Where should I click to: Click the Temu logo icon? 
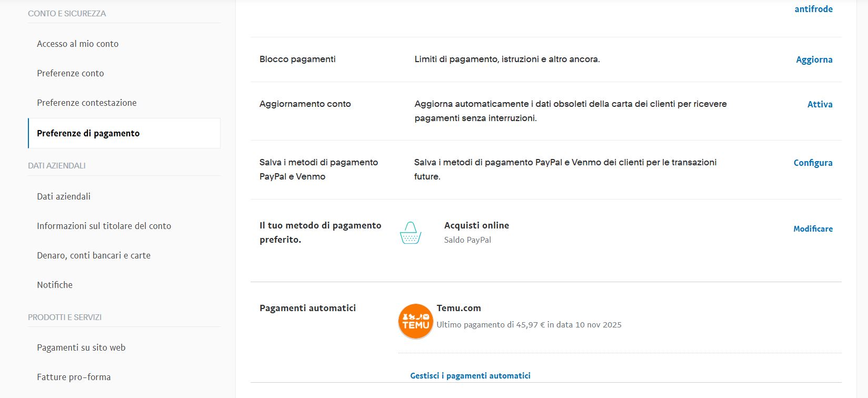(x=415, y=321)
